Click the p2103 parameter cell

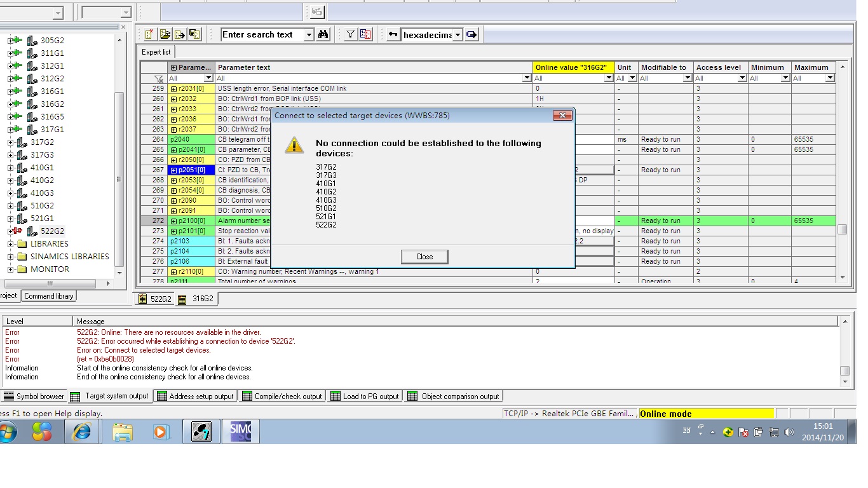(x=191, y=241)
